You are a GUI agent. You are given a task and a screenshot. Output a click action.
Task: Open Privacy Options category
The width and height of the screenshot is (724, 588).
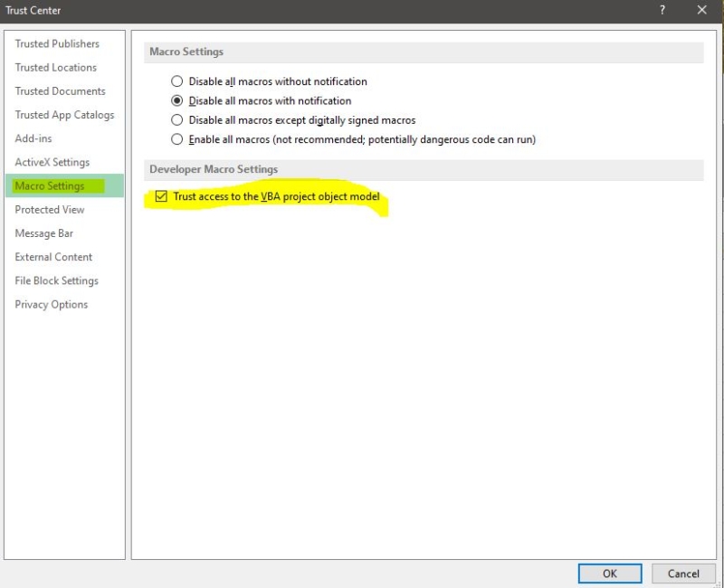(x=50, y=304)
